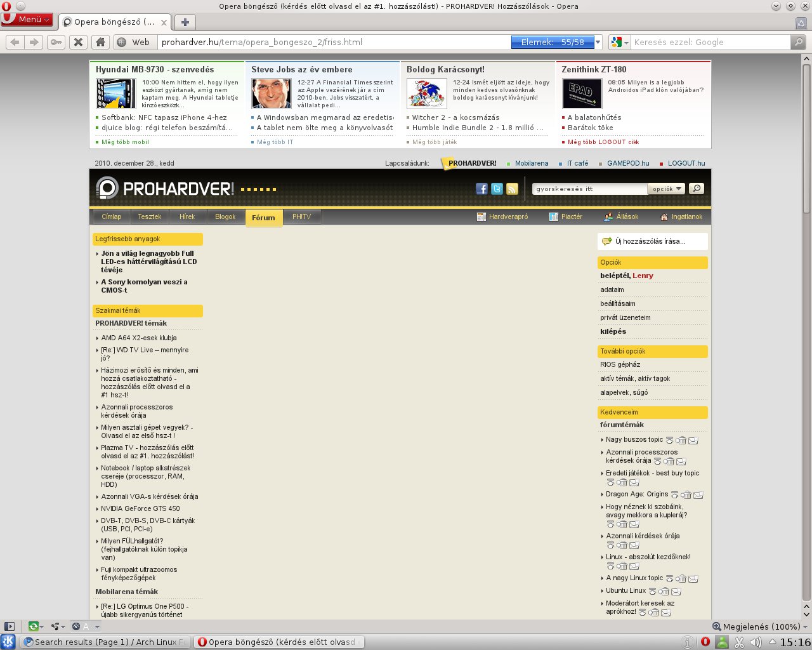Open the red Opera Menü button
The image size is (812, 650).
[x=27, y=20]
